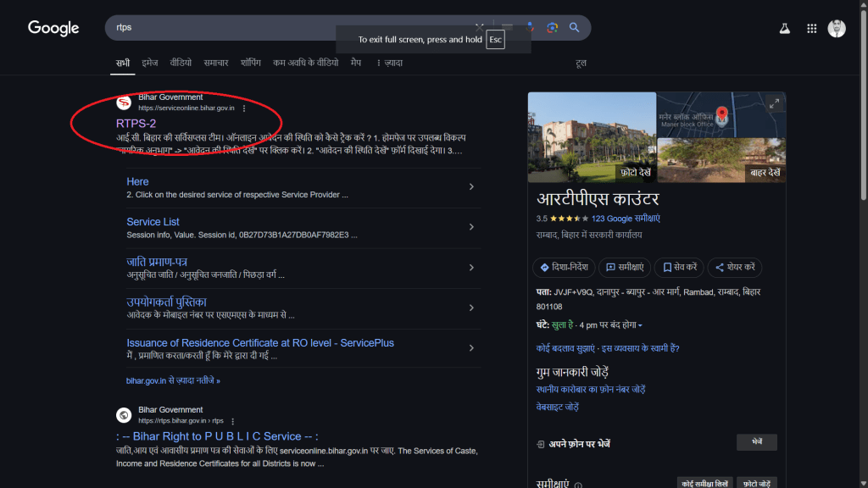
Task: Click Bihar Government favicon of RTPS-2 result
Action: click(x=124, y=103)
